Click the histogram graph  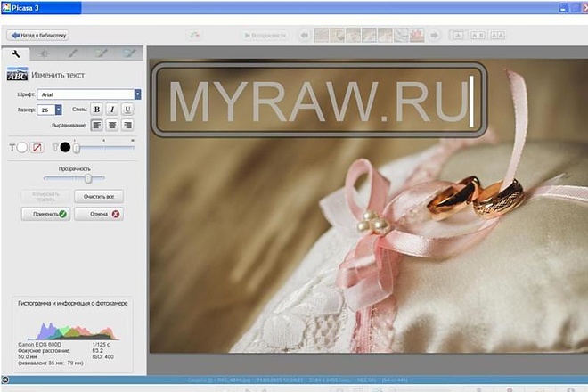[74, 331]
